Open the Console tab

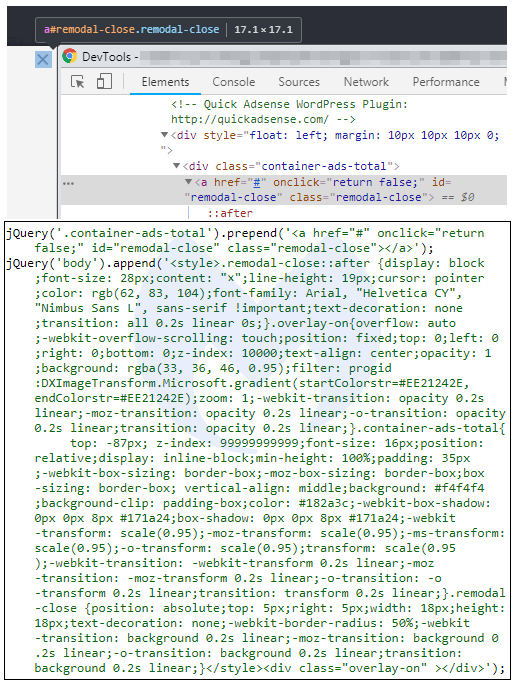(x=234, y=82)
